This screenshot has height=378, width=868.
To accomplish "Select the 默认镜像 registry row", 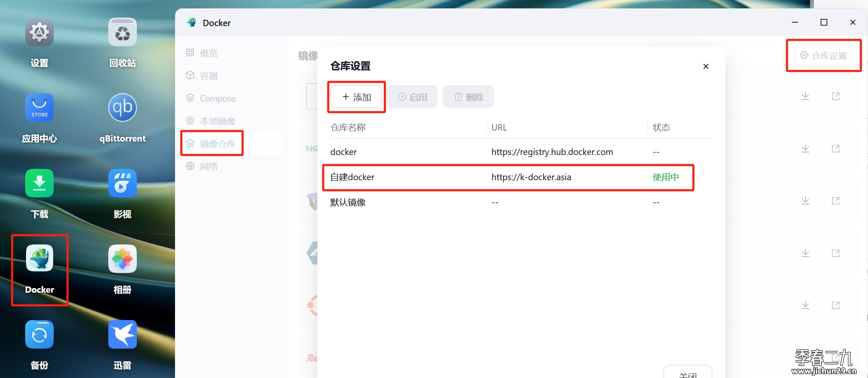I will (521, 202).
